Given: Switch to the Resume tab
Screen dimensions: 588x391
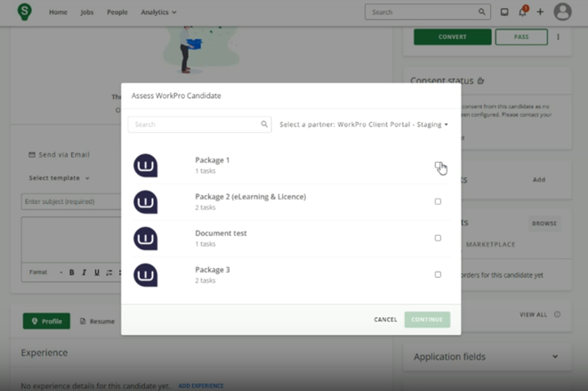Looking at the screenshot, I should point(97,322).
